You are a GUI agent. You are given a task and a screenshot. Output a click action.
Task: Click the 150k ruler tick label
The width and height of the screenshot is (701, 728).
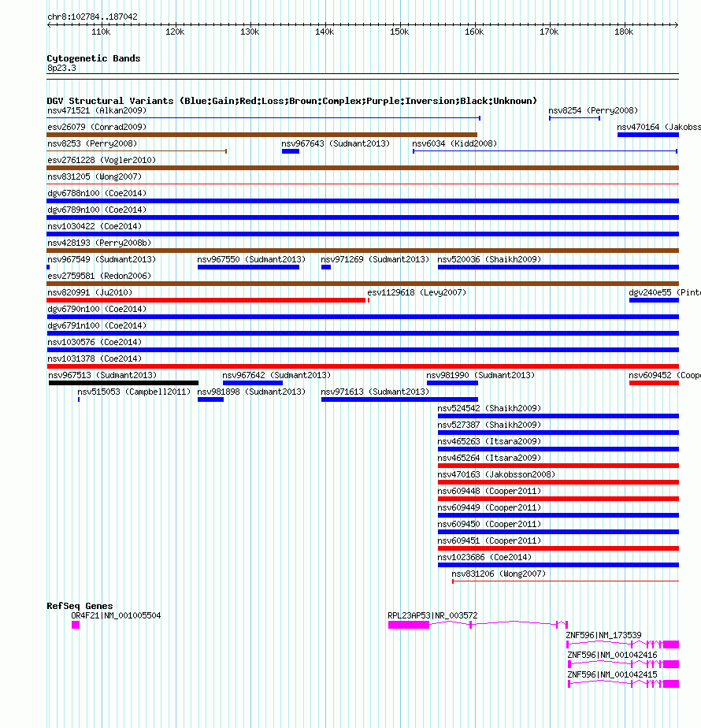399,32
